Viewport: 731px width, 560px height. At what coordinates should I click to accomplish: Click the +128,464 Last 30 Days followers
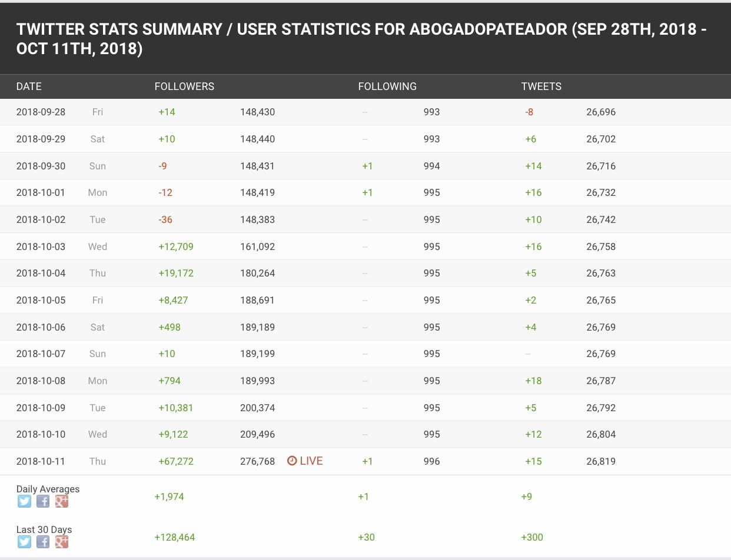pos(175,537)
